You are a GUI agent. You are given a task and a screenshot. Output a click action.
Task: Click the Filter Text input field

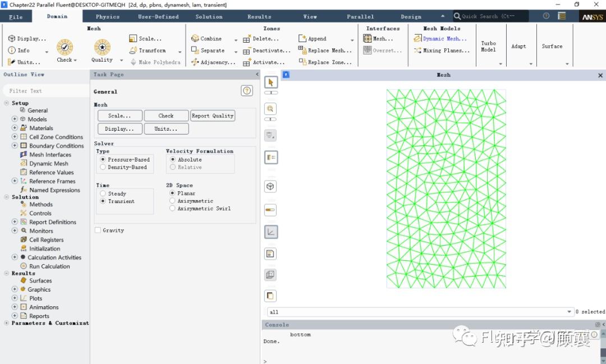[x=45, y=91]
